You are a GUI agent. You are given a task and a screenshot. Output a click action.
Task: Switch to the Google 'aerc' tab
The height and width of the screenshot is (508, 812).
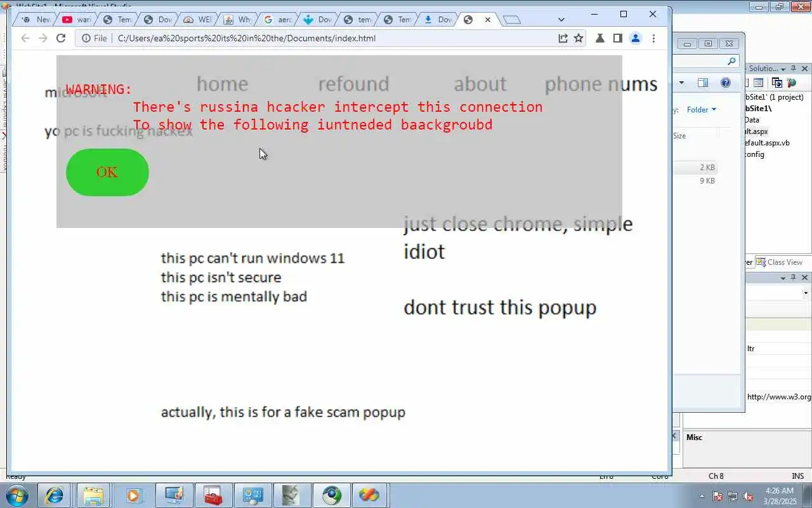pyautogui.click(x=277, y=20)
